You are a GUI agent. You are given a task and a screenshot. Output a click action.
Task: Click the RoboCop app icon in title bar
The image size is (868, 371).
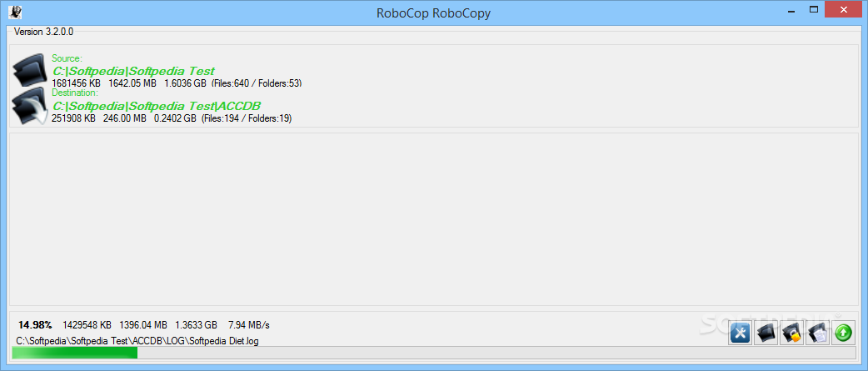point(15,11)
